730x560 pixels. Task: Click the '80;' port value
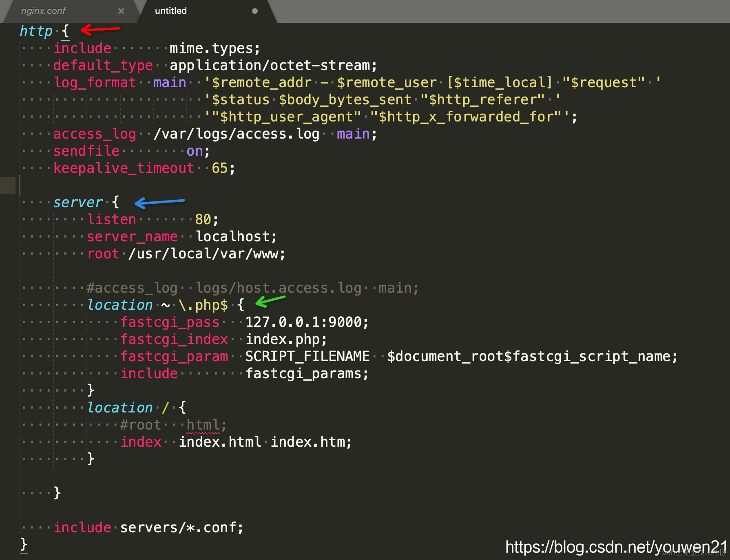[207, 220]
